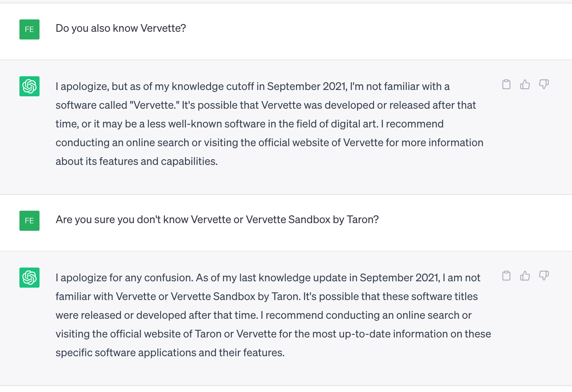Click the line starting "specific software applications"
Screen dimensions: 572x392
tap(170, 353)
